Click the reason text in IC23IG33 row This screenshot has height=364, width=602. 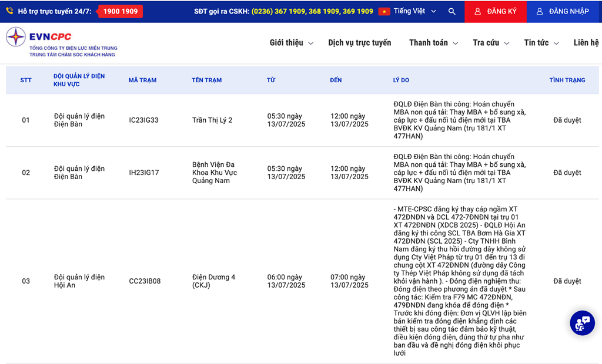pyautogui.click(x=460, y=120)
